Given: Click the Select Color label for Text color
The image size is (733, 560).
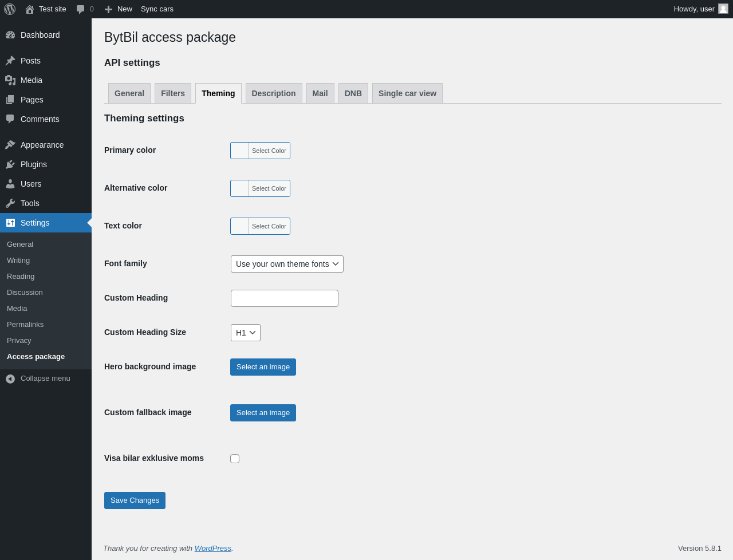Looking at the screenshot, I should click(x=269, y=226).
